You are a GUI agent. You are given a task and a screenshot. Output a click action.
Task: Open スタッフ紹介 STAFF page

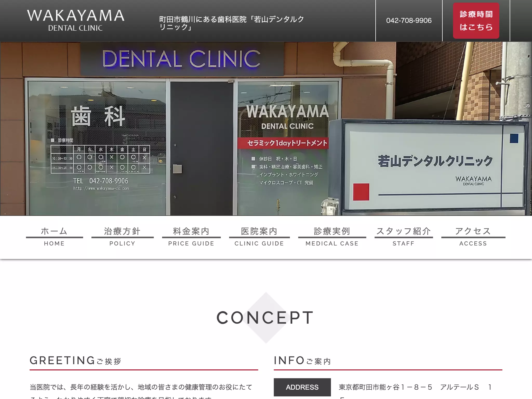tap(403, 237)
